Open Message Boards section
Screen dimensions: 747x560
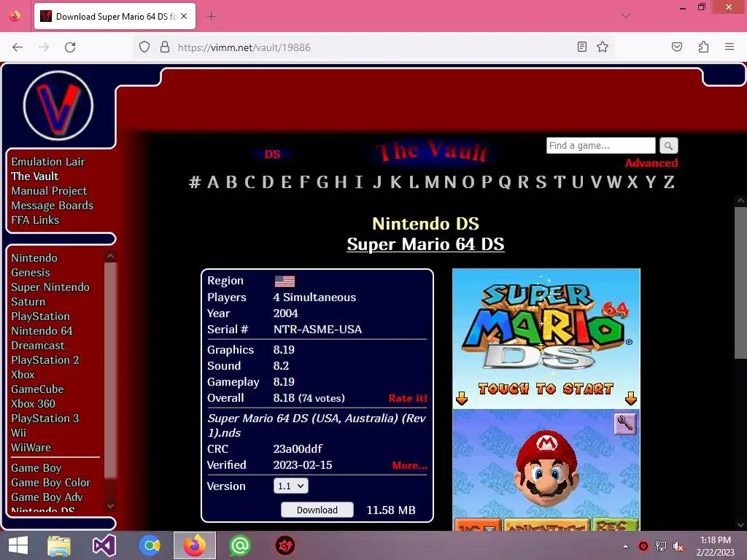(x=53, y=206)
